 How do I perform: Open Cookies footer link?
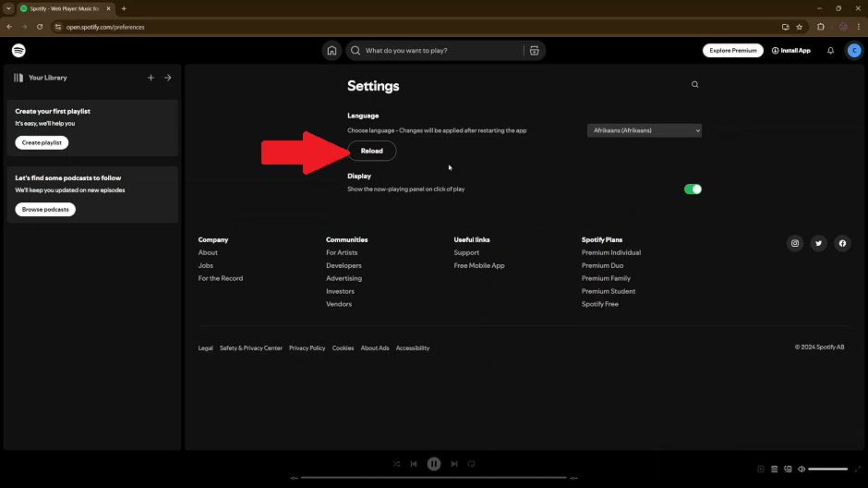(343, 348)
